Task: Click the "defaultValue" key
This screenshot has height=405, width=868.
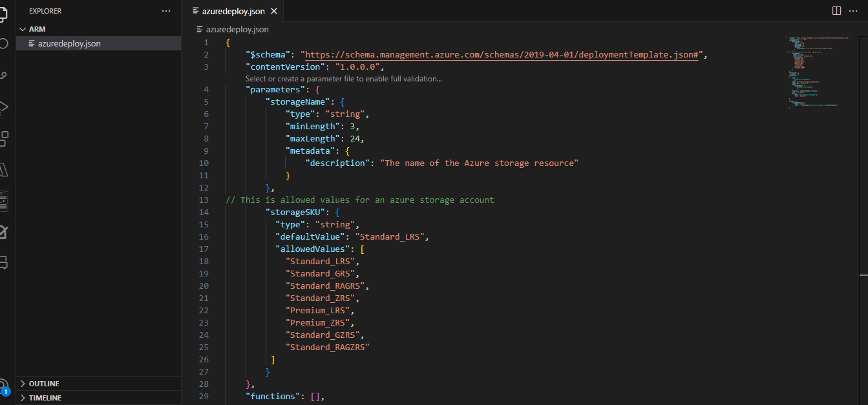Action: (x=310, y=237)
